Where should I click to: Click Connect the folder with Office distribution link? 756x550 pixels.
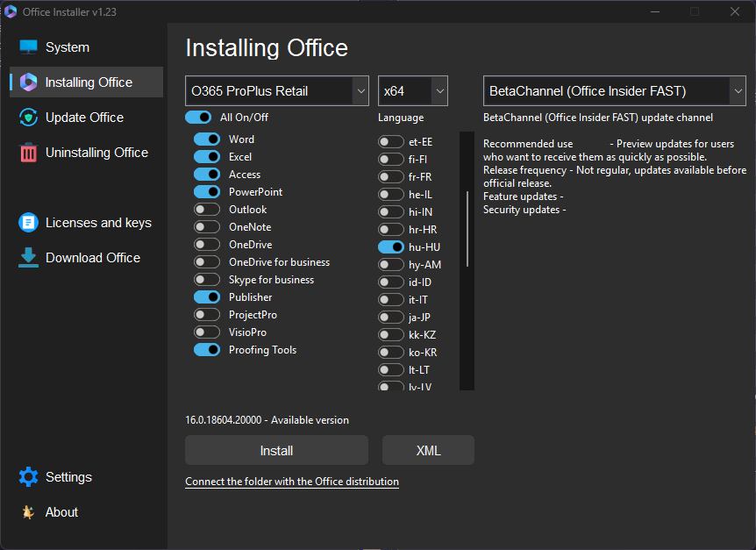coord(292,482)
